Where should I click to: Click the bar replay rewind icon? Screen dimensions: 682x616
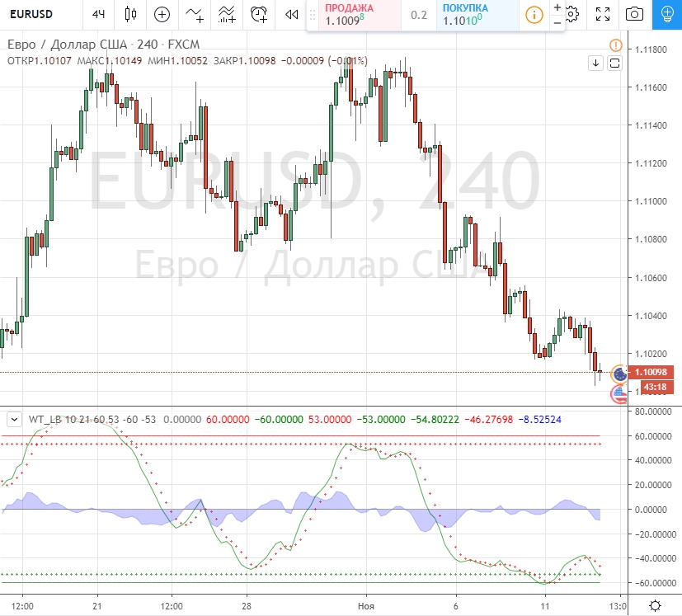(x=290, y=14)
